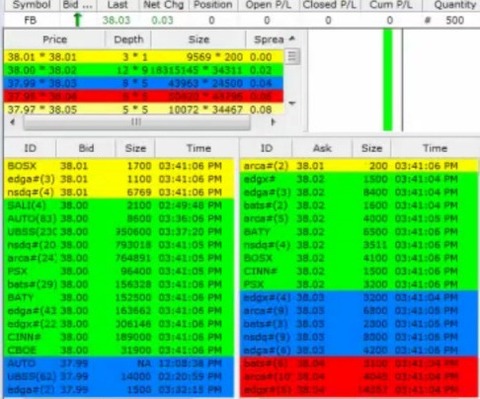Click the Cum P/L column header
This screenshot has width=480, height=399.
coord(391,5)
